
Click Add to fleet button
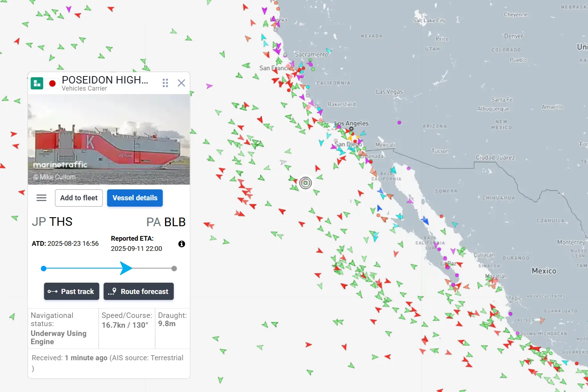[79, 198]
